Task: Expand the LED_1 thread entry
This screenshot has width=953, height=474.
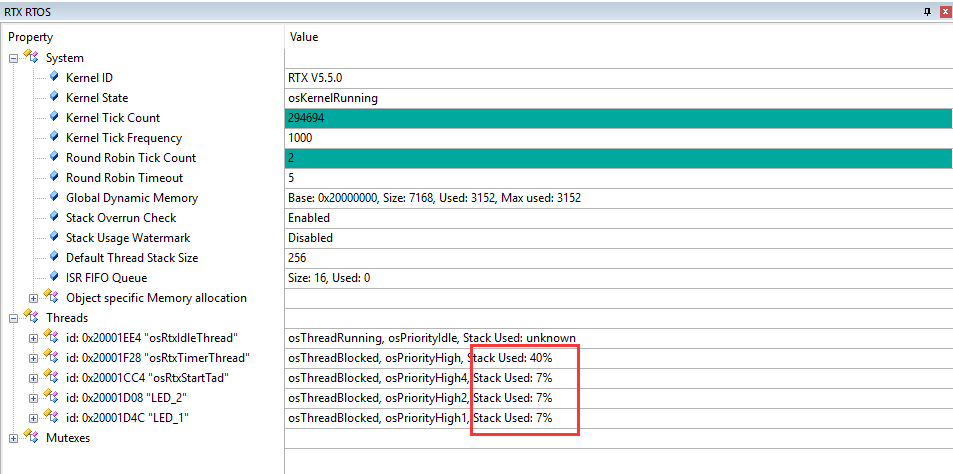Action: pos(33,418)
